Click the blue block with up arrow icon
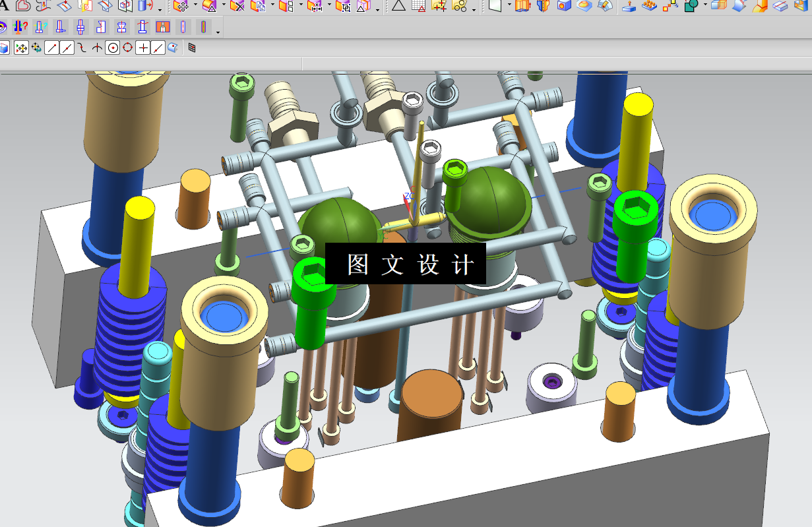 pyautogui.click(x=629, y=7)
